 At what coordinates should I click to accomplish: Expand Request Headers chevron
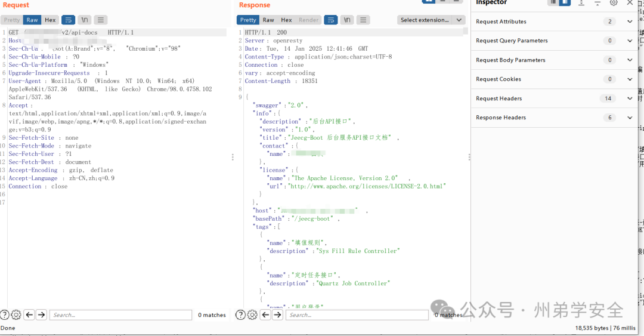(630, 98)
